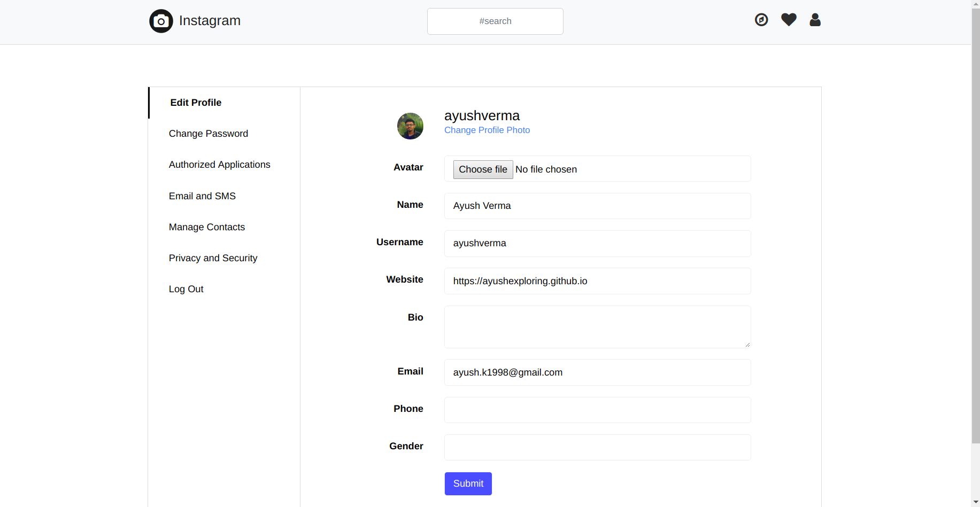Open the heart activity icon
The image size is (980, 507).
(789, 20)
